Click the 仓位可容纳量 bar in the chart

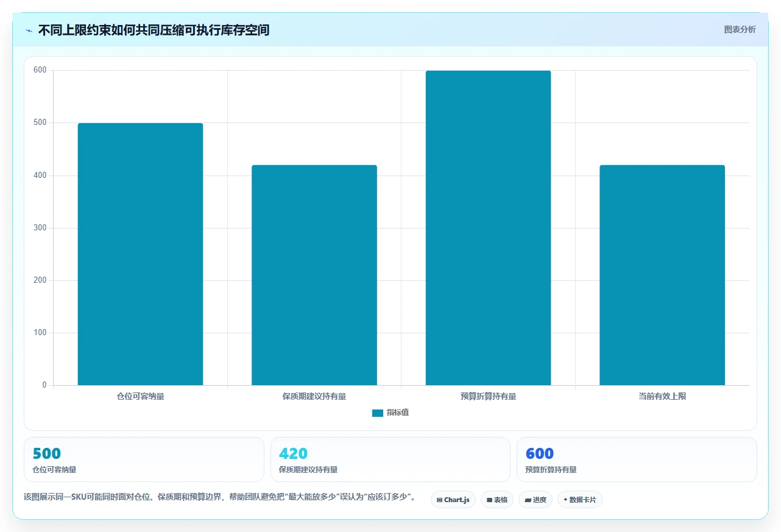(x=140, y=254)
